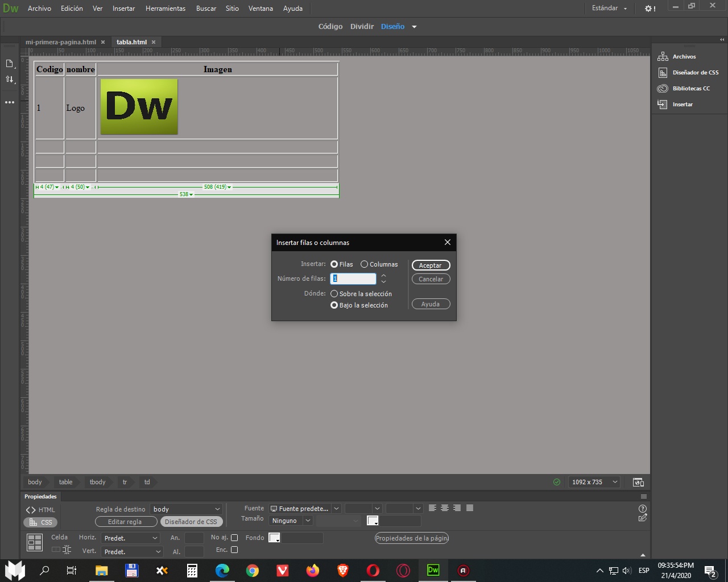
Task: Click the quick tag editor icon
Action: pyautogui.click(x=643, y=518)
